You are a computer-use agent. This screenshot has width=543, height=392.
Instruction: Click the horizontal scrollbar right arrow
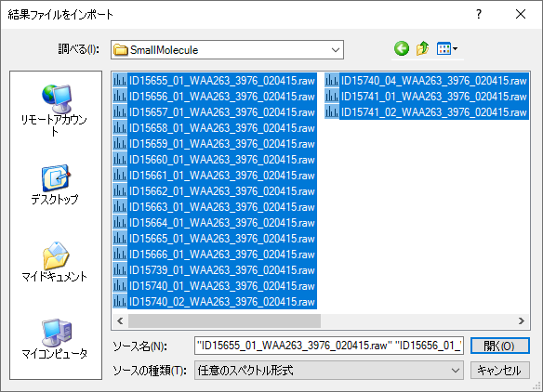coord(522,321)
